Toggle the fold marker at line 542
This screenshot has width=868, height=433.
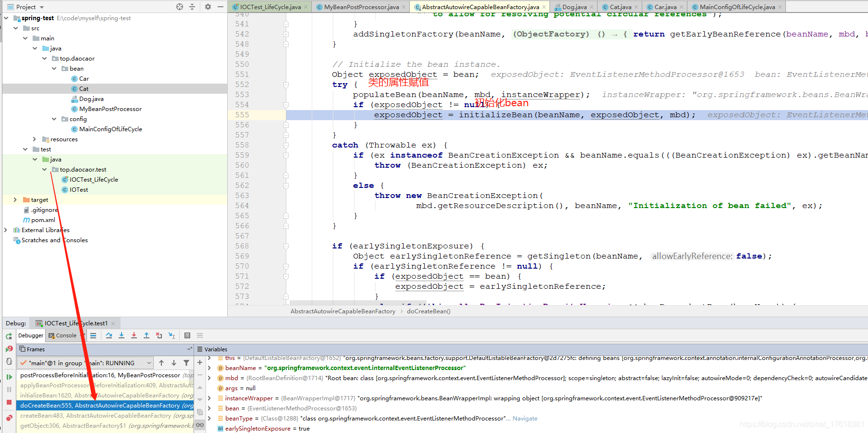pyautogui.click(x=286, y=34)
